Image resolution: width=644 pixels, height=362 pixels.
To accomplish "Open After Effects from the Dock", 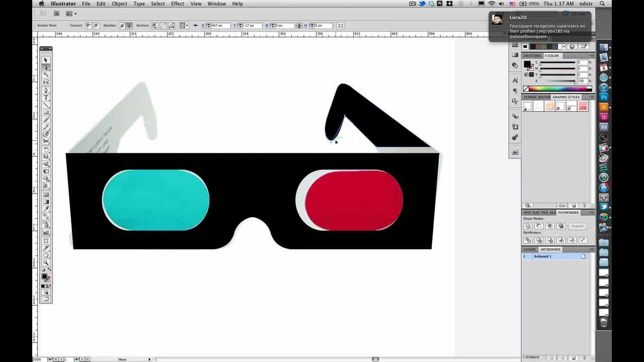I will click(x=604, y=127).
